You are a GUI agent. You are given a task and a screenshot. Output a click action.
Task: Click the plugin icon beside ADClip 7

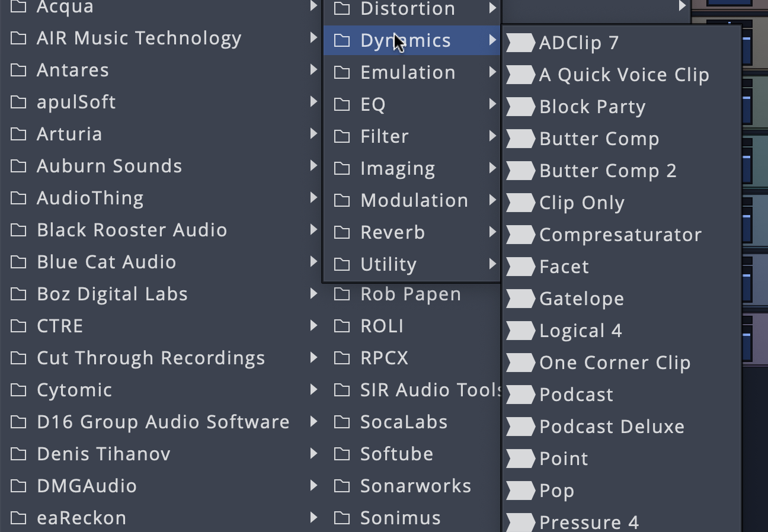pyautogui.click(x=520, y=42)
